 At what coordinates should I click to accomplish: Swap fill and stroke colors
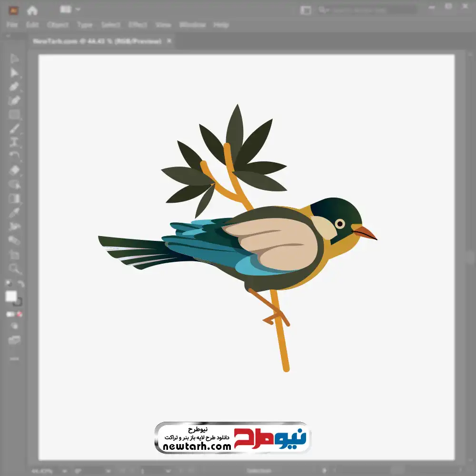21,284
